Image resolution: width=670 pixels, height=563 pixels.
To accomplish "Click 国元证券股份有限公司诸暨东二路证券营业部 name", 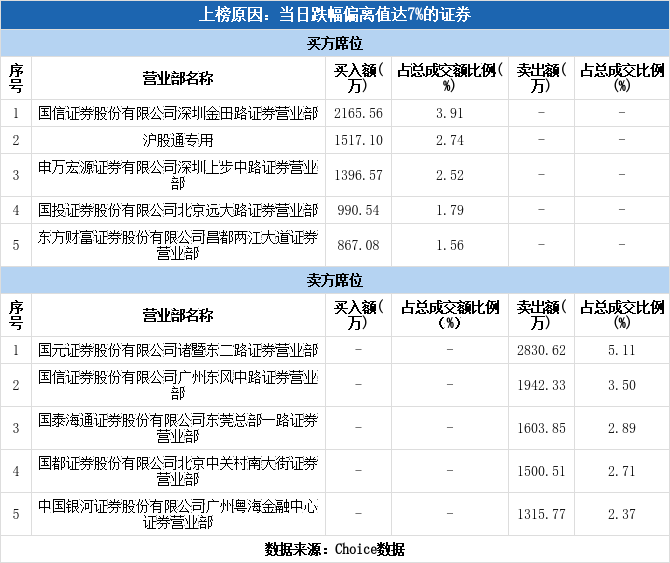I will pyautogui.click(x=178, y=350).
